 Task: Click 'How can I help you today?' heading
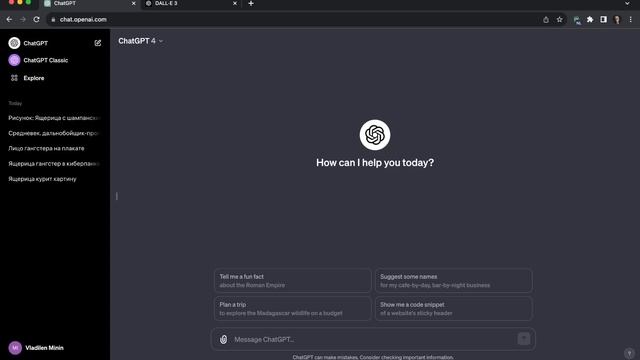[x=375, y=162]
